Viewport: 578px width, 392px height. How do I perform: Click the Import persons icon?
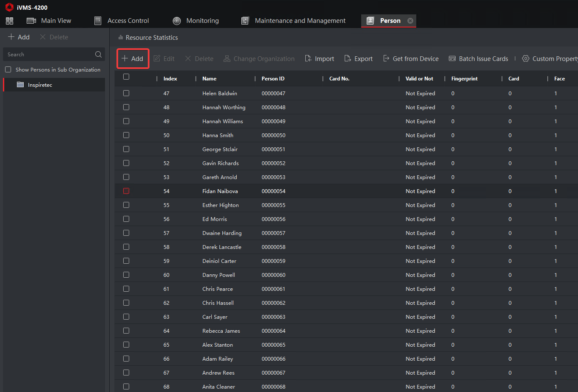point(308,58)
